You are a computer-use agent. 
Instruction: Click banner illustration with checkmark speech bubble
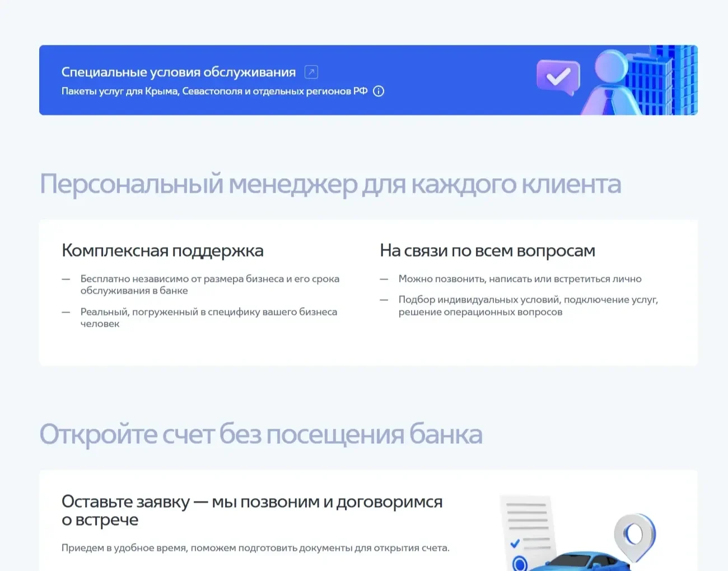(x=616, y=80)
